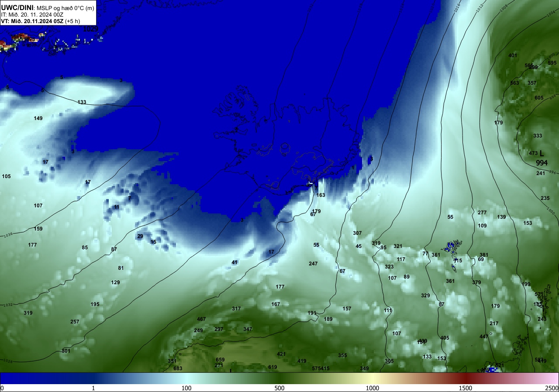Click the 1004 isobar label
This screenshot has width=559, height=392.
(x=551, y=14)
